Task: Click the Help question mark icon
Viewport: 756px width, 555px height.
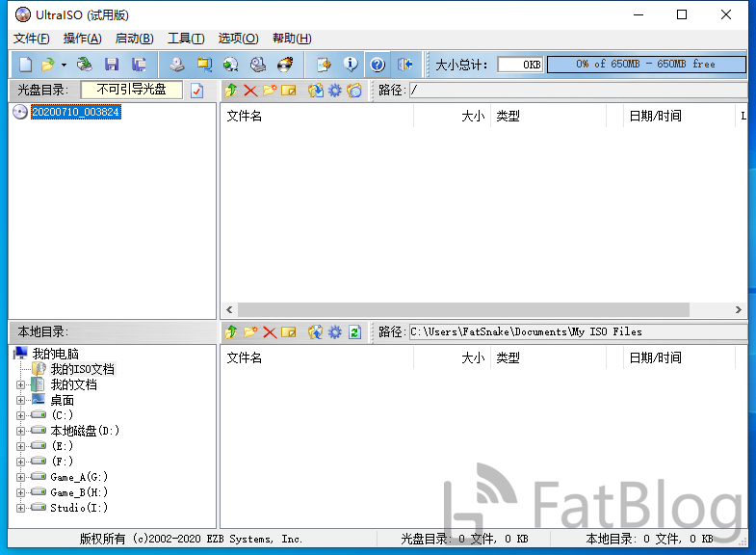Action: click(378, 65)
